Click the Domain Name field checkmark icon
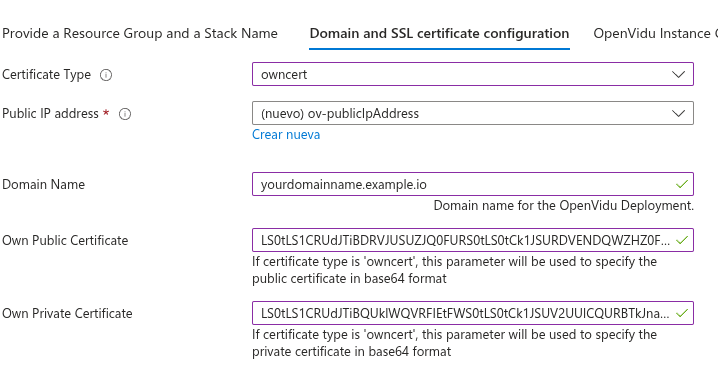 coord(682,184)
